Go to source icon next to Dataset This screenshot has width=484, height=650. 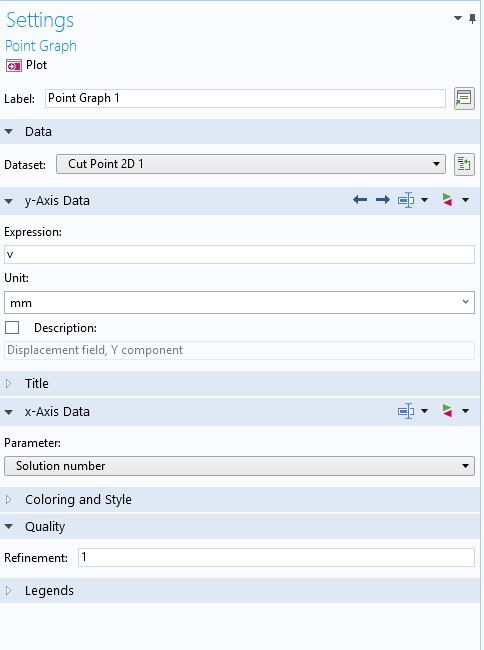pyautogui.click(x=464, y=165)
